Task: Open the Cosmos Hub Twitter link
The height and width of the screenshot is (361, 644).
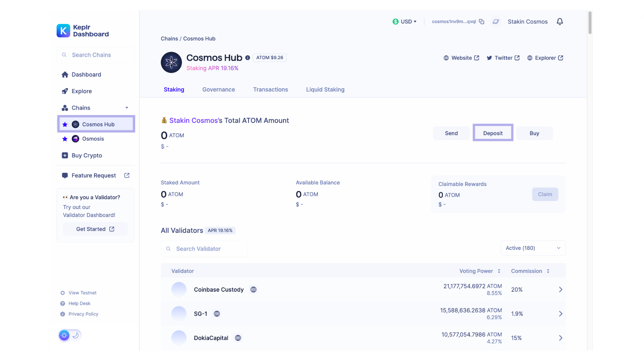Action: (503, 58)
